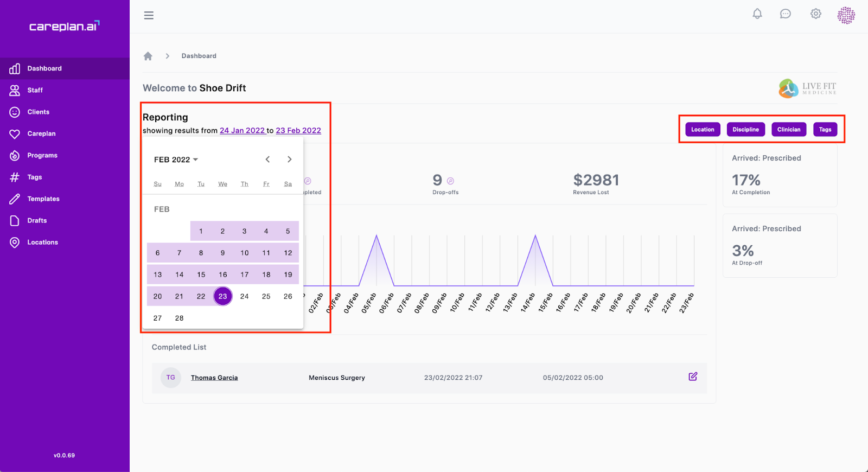
Task: Click the 17% At Completion value
Action: pos(746,180)
